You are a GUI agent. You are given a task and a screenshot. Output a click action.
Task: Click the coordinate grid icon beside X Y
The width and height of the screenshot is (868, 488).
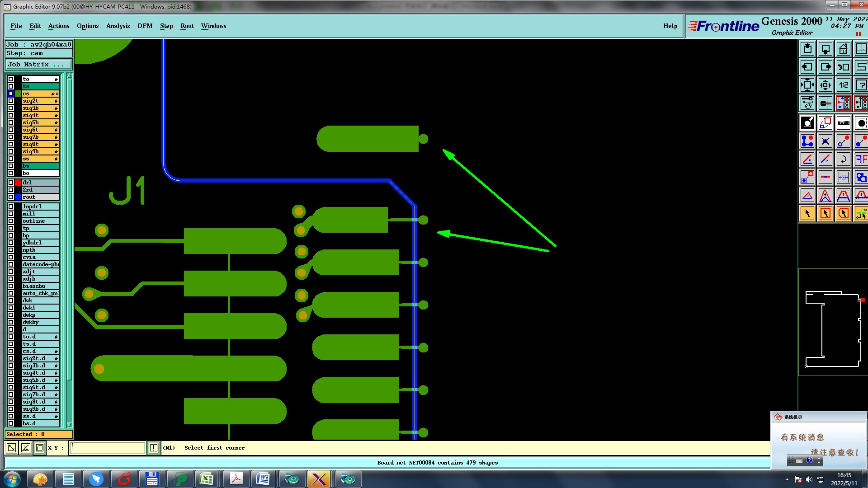click(x=40, y=448)
